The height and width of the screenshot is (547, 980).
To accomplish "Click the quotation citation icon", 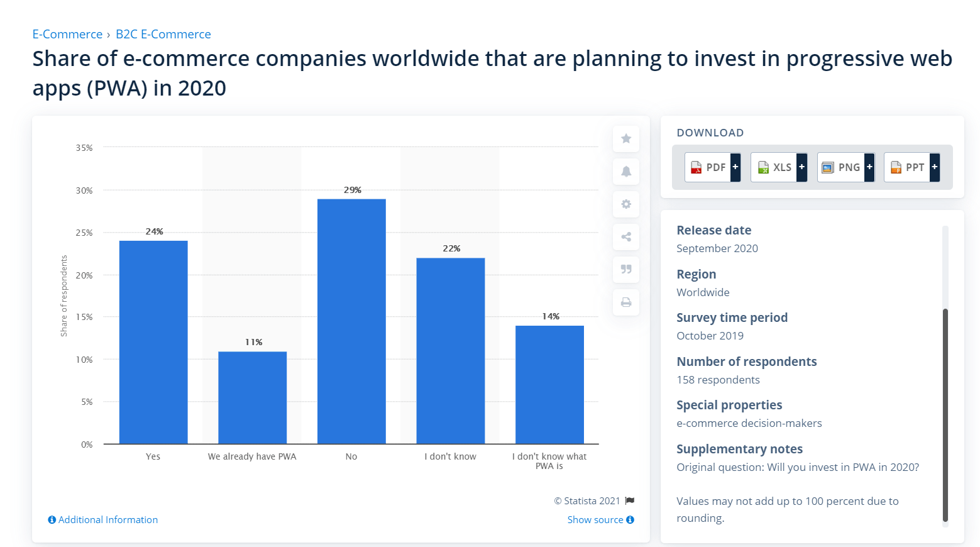I will click(626, 270).
